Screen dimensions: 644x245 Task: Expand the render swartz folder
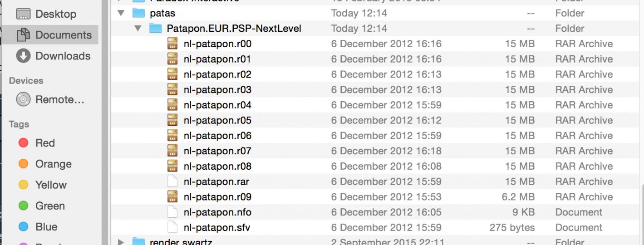[121, 242]
